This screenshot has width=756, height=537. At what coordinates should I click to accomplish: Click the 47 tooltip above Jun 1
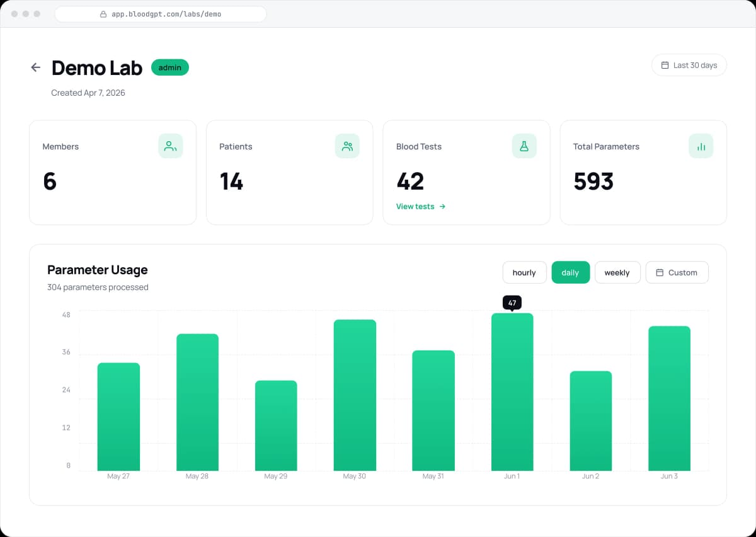(512, 303)
